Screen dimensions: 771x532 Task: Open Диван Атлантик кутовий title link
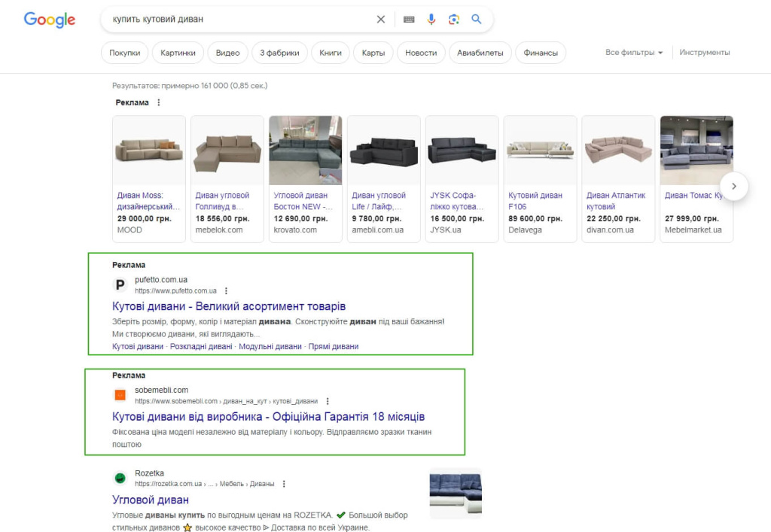coord(616,201)
